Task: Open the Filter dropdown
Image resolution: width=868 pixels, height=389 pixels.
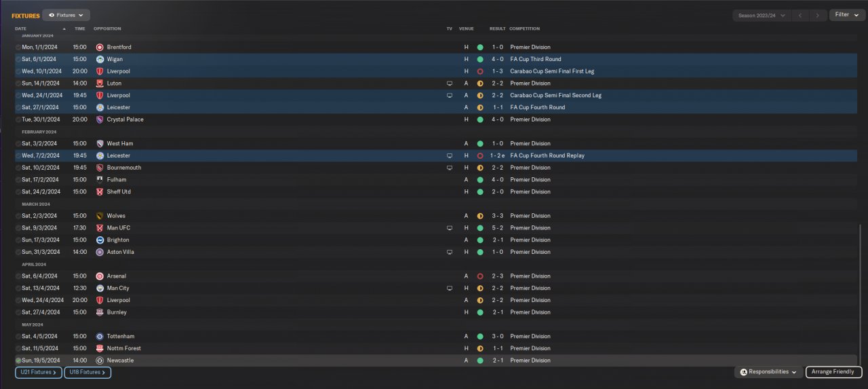Action: (x=846, y=15)
